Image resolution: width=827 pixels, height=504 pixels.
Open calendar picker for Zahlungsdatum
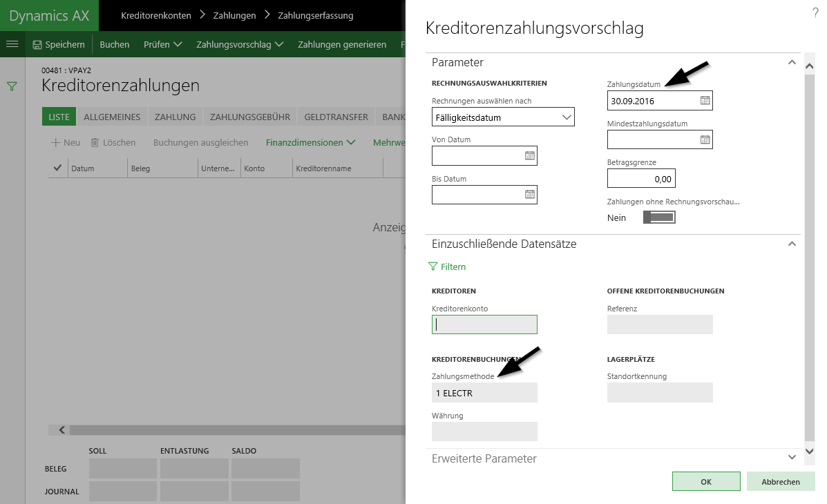click(x=705, y=101)
